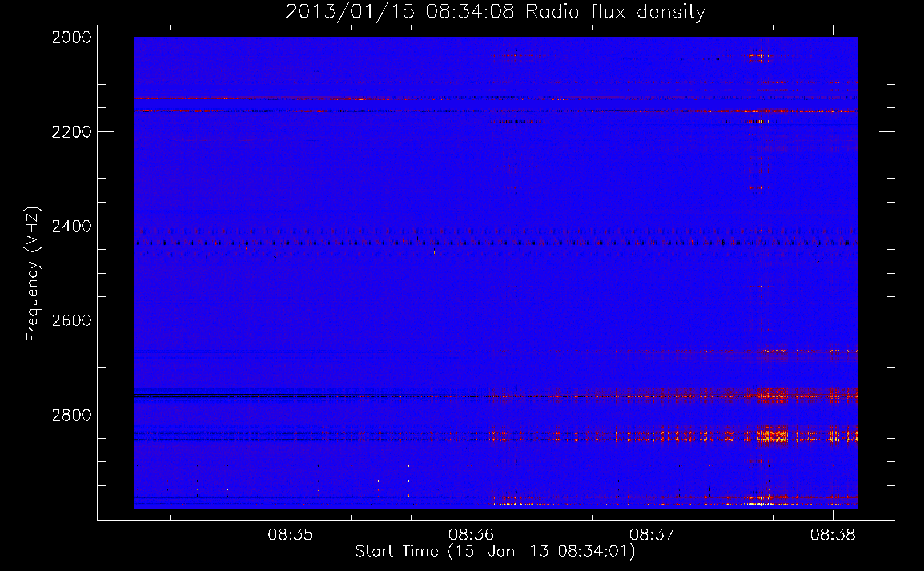The height and width of the screenshot is (571, 924).
Task: Click the '08:38' time axis label
Action: [833, 535]
